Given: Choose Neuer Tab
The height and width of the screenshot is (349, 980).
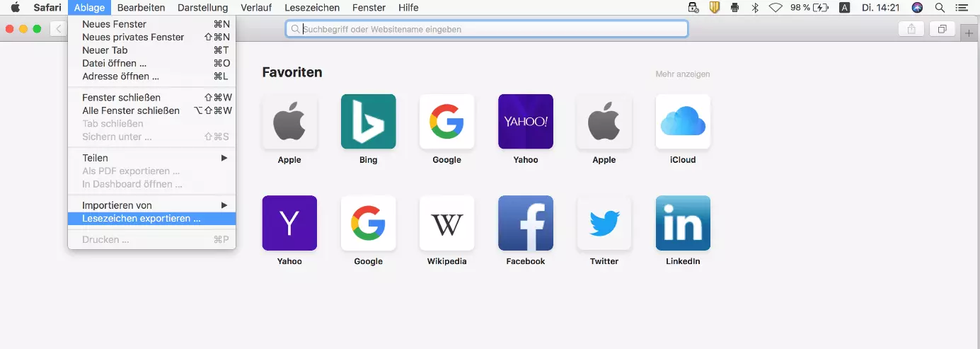Looking at the screenshot, I should (151, 50).
